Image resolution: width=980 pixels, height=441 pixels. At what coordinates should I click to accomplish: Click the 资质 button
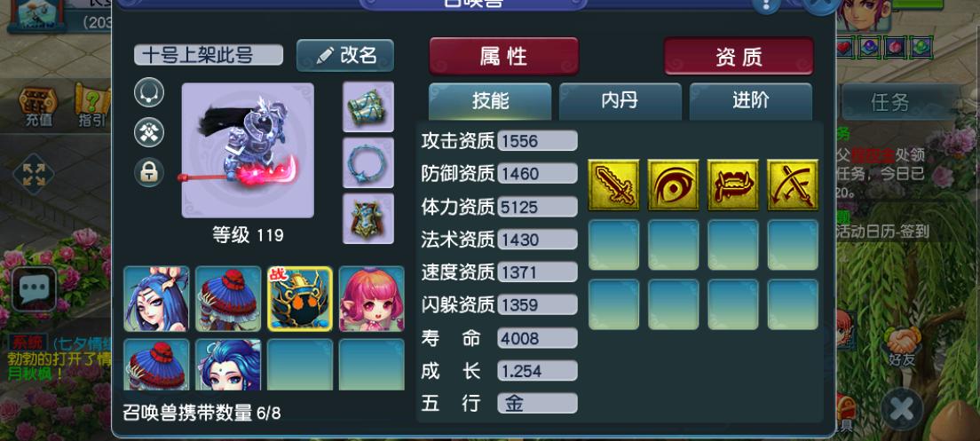739,56
